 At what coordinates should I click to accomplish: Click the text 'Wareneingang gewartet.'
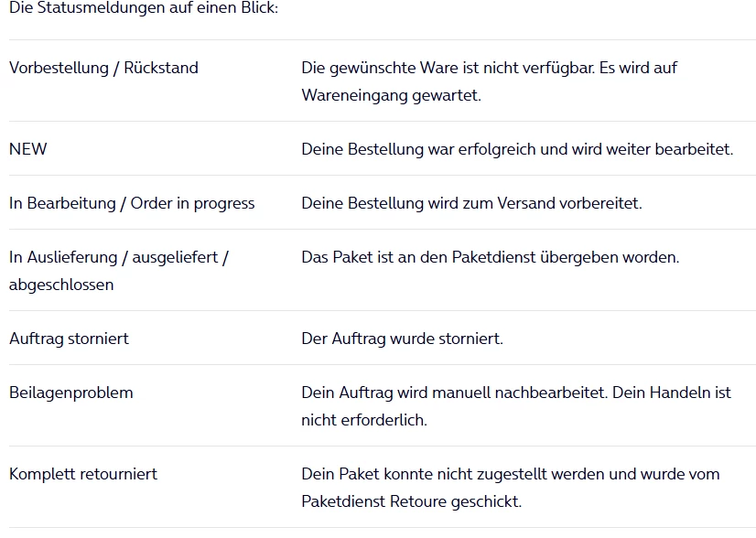391,95
